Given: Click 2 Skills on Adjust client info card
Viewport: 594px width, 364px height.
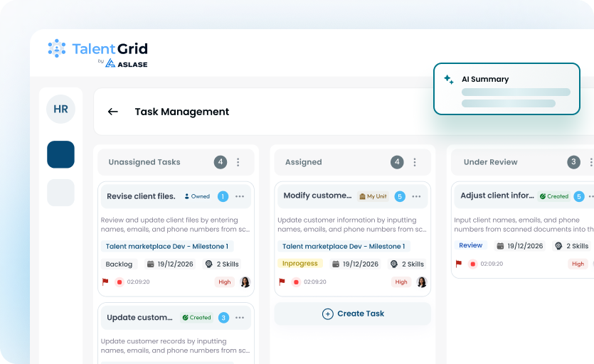Looking at the screenshot, I should 572,246.
